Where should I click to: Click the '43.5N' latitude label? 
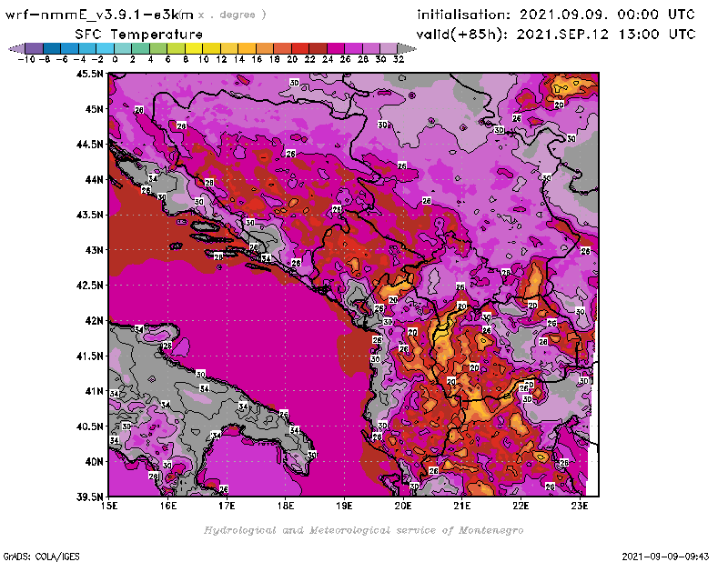click(x=90, y=215)
